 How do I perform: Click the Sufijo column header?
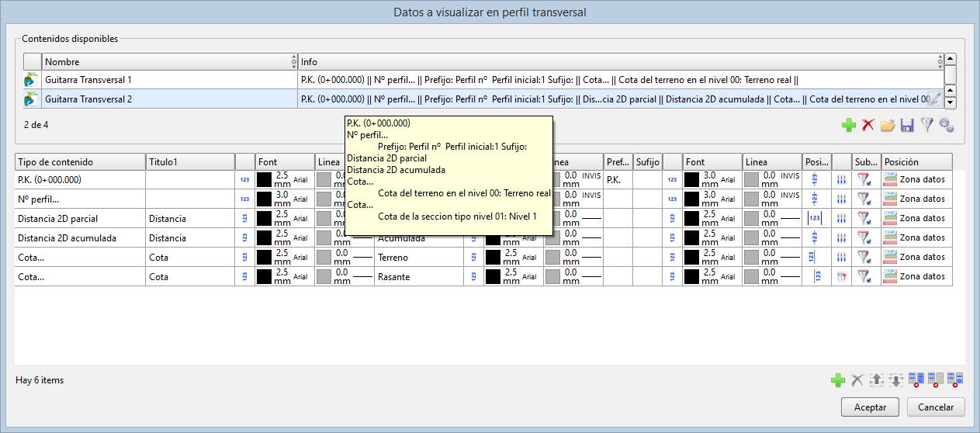coord(648,162)
